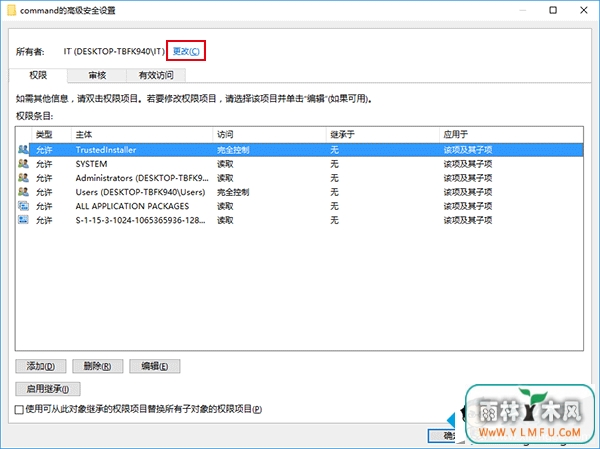Select the SYSTEM permission entry
Screen dimensions: 600x449
pyautogui.click(x=300, y=164)
